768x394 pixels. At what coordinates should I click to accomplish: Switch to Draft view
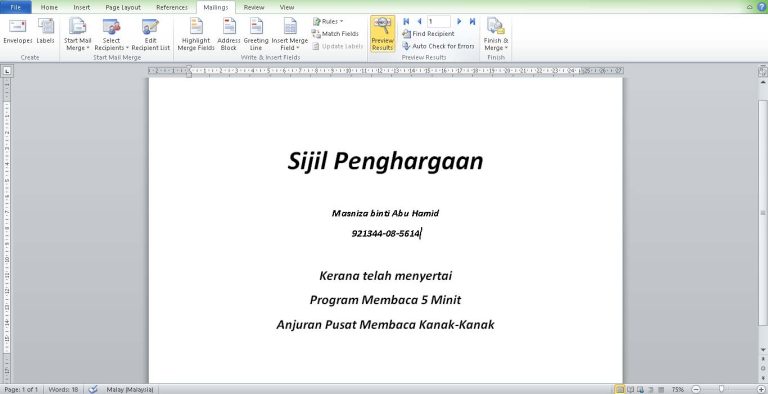(661, 390)
